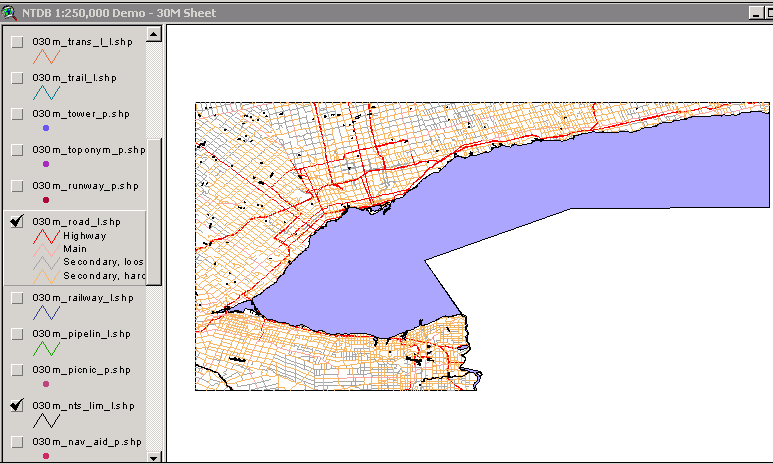The image size is (773, 464).
Task: Minimize the NTDB view window
Action: pyautogui.click(x=755, y=13)
